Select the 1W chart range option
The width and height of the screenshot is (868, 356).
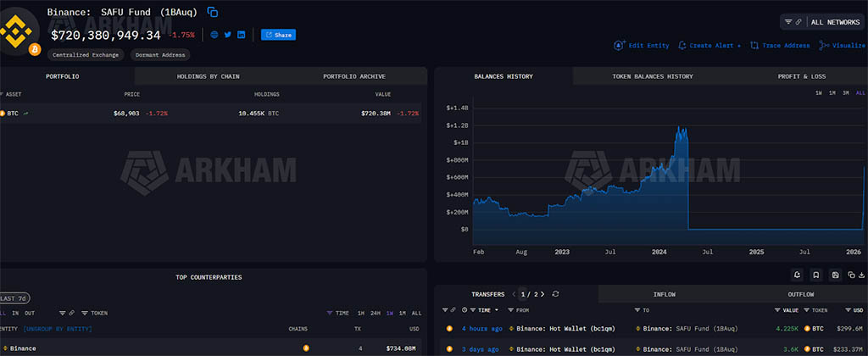[x=818, y=92]
